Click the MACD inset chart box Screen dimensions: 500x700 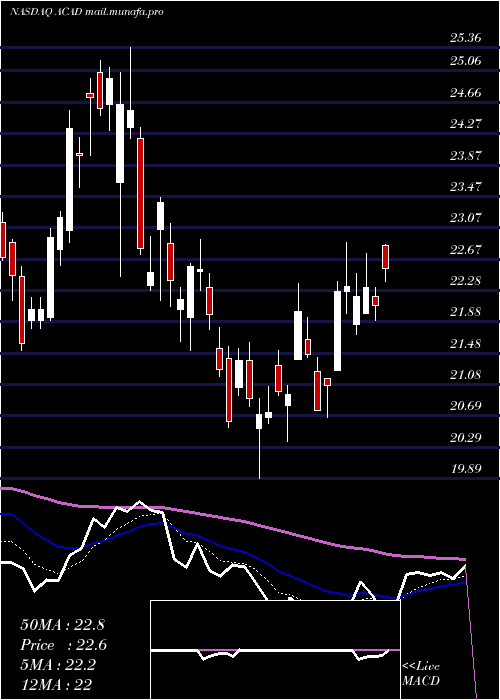pos(275,650)
